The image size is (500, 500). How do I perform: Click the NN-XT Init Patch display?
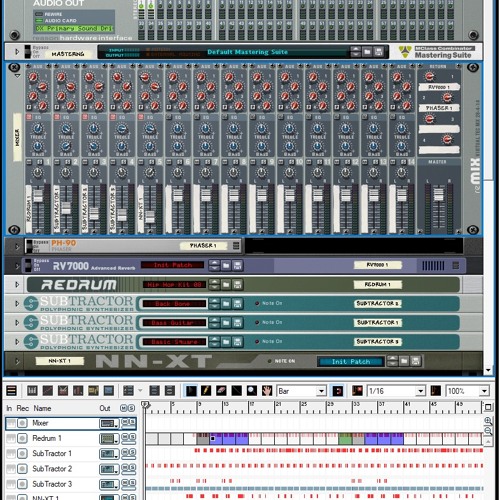point(351,361)
